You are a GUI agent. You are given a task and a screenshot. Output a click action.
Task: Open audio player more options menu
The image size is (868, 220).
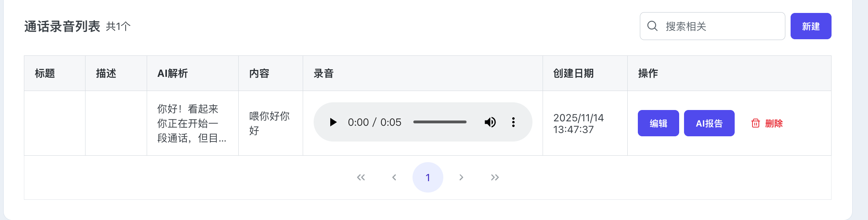tap(513, 122)
